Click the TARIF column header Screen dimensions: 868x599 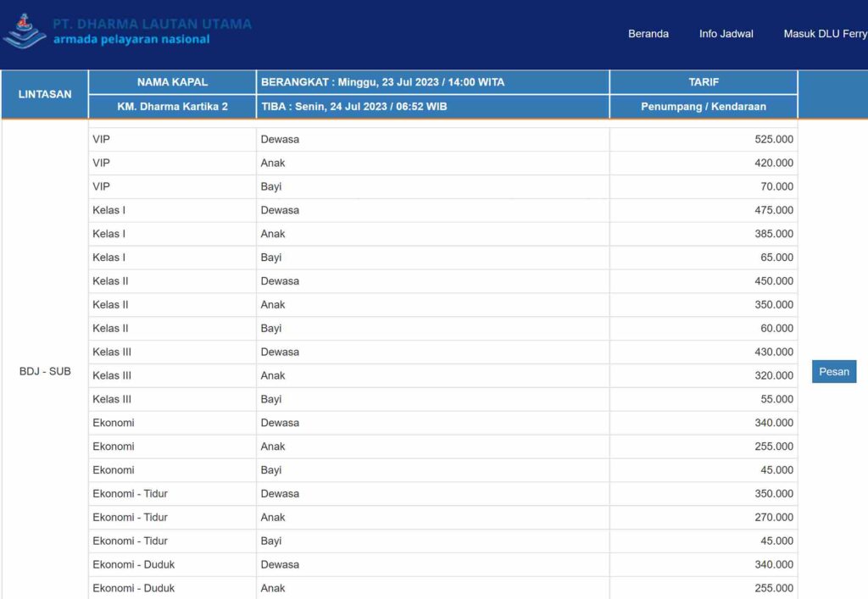pos(704,82)
